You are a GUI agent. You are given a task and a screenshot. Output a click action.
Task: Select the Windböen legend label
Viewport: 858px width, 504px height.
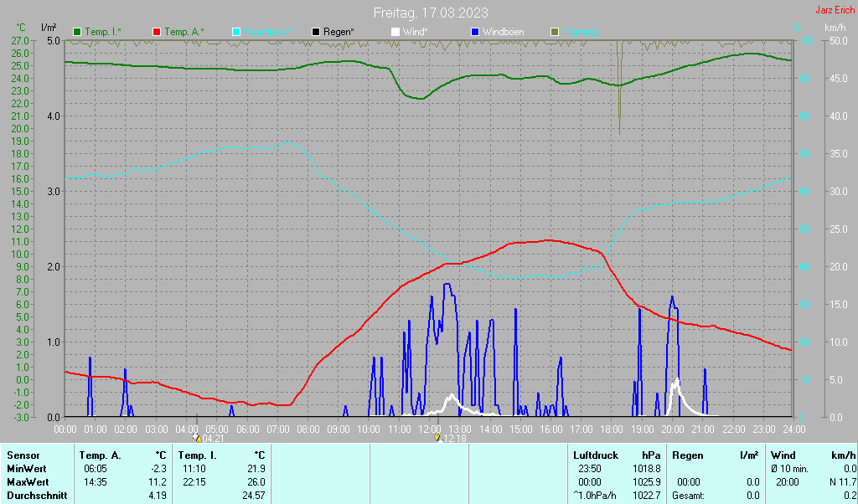pyautogui.click(x=503, y=33)
